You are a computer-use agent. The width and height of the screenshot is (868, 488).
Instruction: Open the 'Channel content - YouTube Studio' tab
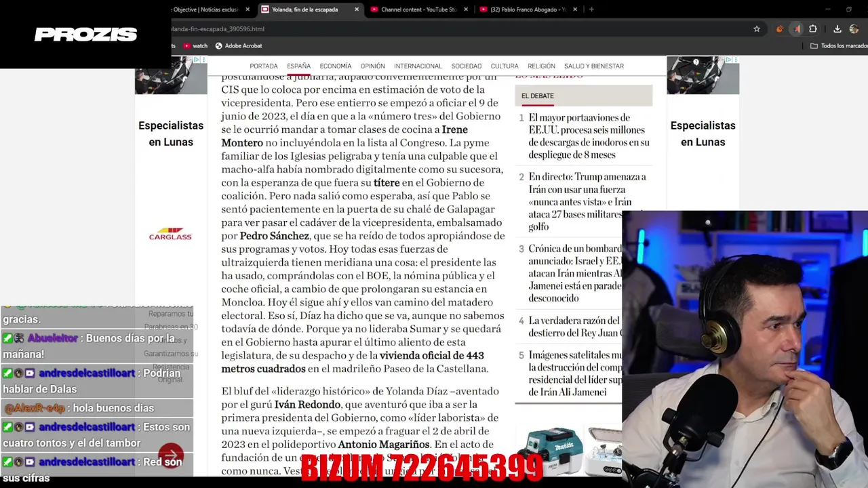pyautogui.click(x=418, y=9)
